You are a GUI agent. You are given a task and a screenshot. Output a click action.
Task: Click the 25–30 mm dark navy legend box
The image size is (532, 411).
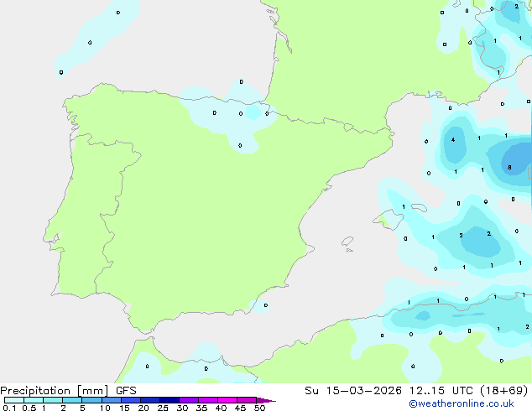(170, 400)
